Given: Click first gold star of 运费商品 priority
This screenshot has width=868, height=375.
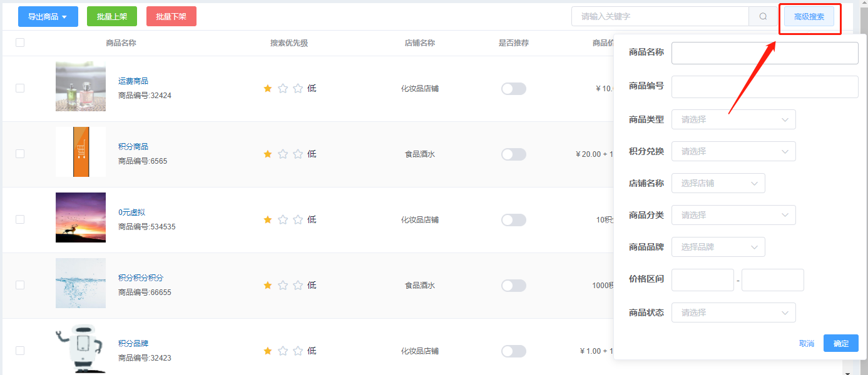Looking at the screenshot, I should point(268,89).
